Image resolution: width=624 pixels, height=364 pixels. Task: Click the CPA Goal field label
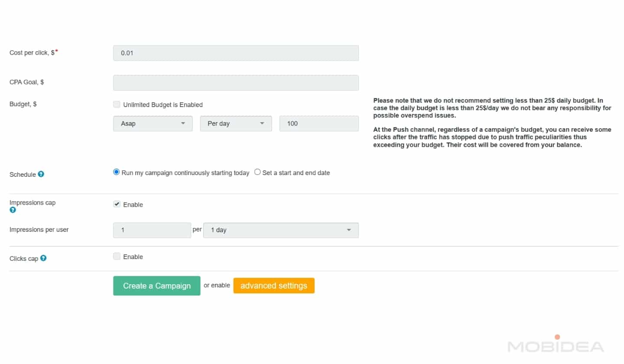pos(26,82)
